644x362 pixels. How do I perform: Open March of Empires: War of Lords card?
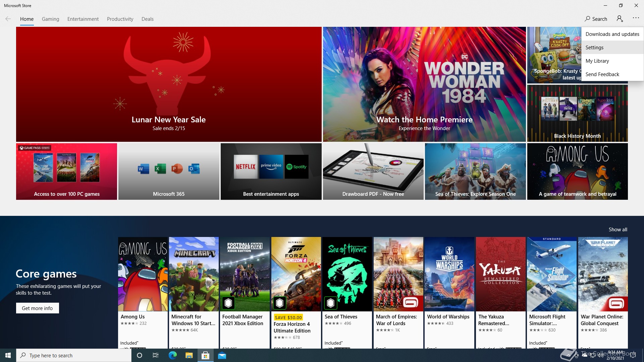point(398,293)
